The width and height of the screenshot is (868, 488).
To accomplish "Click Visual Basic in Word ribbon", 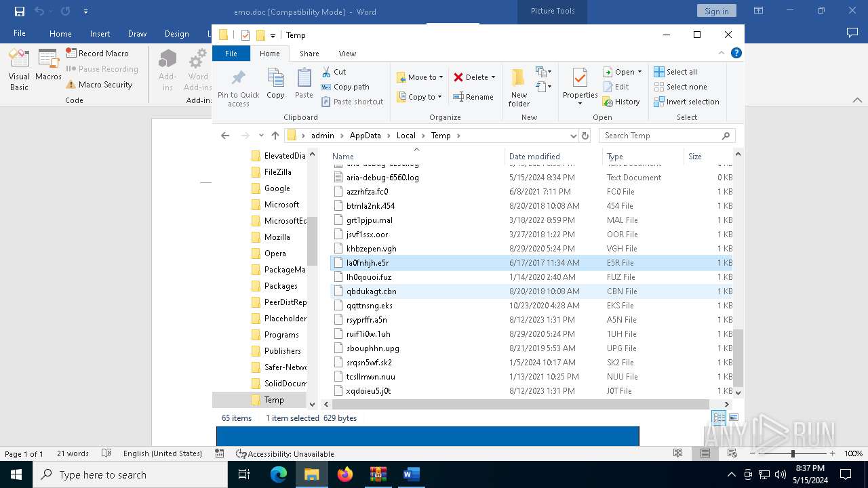I will (x=19, y=70).
